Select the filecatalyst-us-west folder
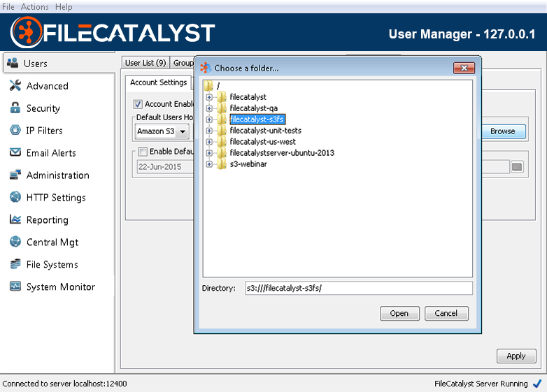The height and width of the screenshot is (392, 547). [x=262, y=142]
